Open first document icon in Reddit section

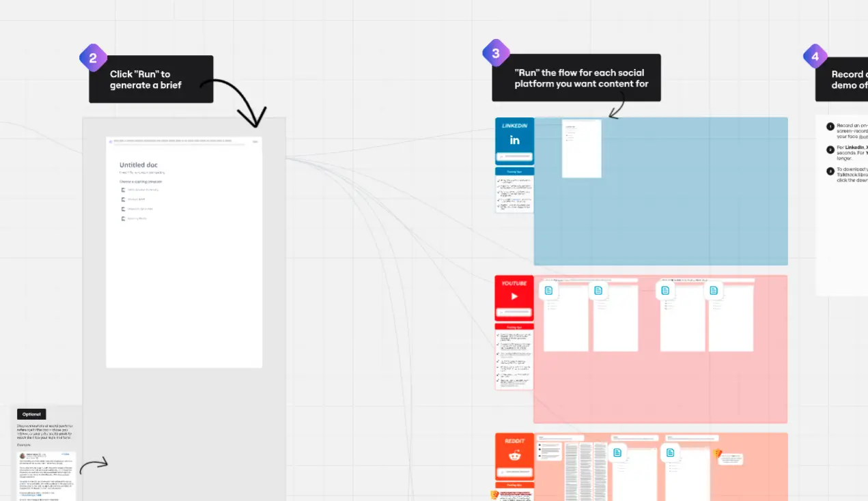pos(617,453)
